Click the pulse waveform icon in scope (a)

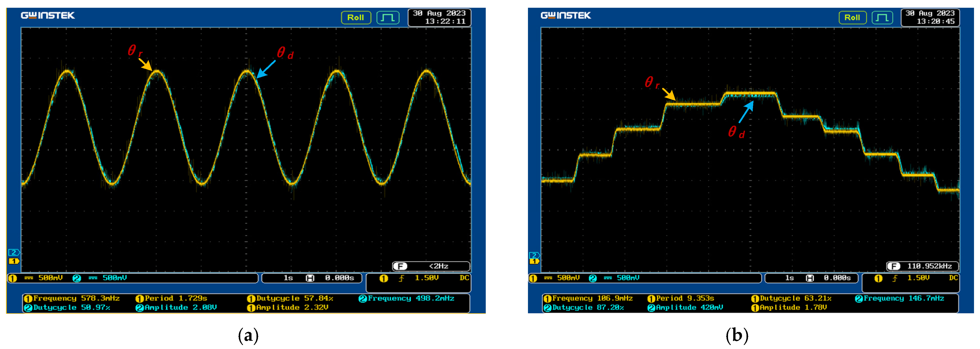click(x=388, y=17)
